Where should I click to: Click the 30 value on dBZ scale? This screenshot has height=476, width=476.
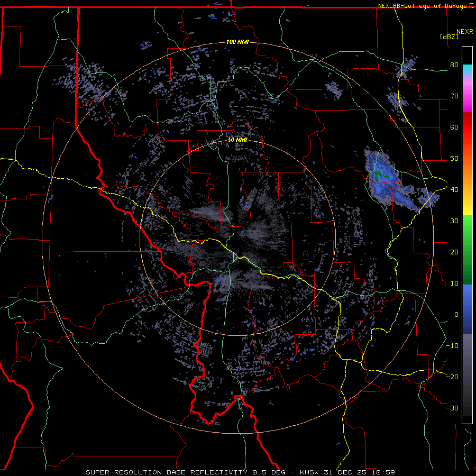[x=454, y=221]
